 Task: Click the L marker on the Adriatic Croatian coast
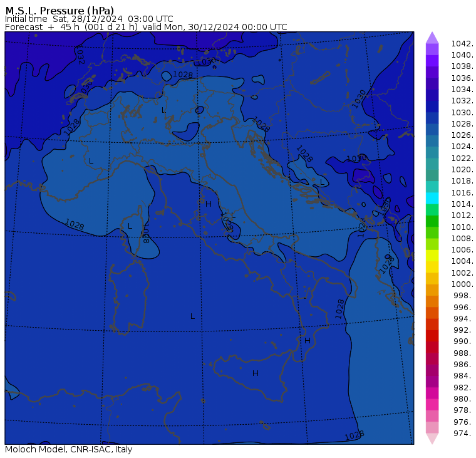coord(322,182)
